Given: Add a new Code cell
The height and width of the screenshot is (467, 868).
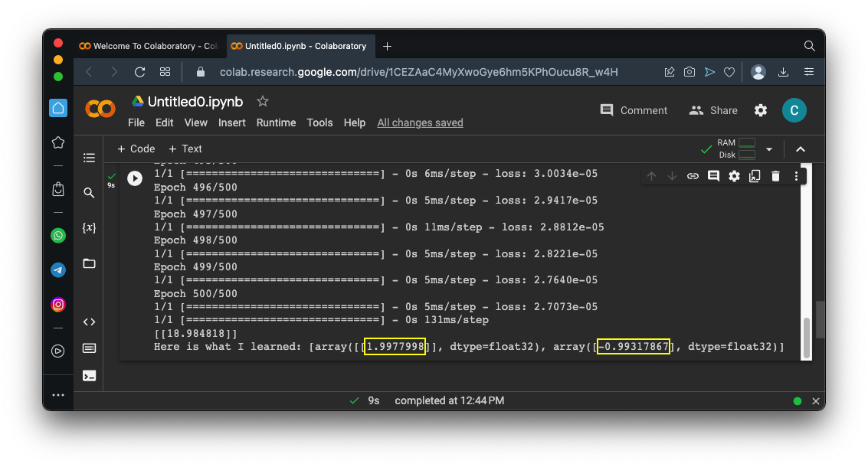Looking at the screenshot, I should (136, 149).
